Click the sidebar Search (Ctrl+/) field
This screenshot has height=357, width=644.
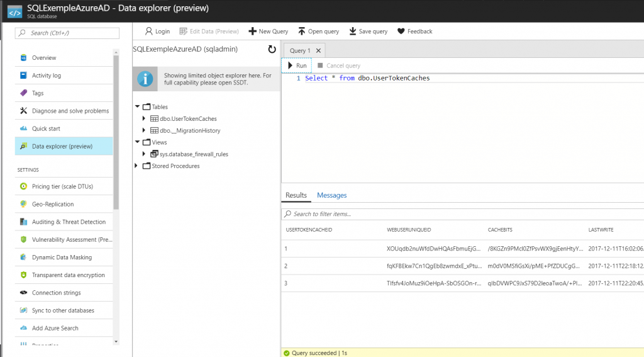(x=67, y=33)
